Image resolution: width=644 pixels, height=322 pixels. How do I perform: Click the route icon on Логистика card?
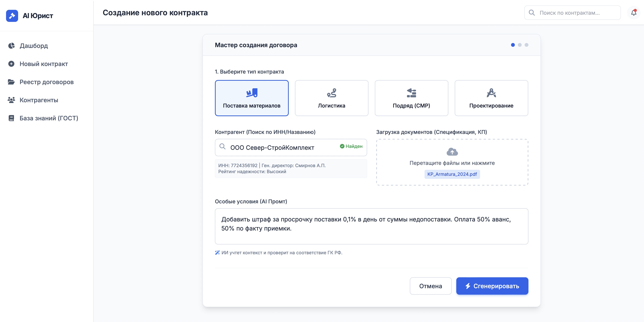331,93
